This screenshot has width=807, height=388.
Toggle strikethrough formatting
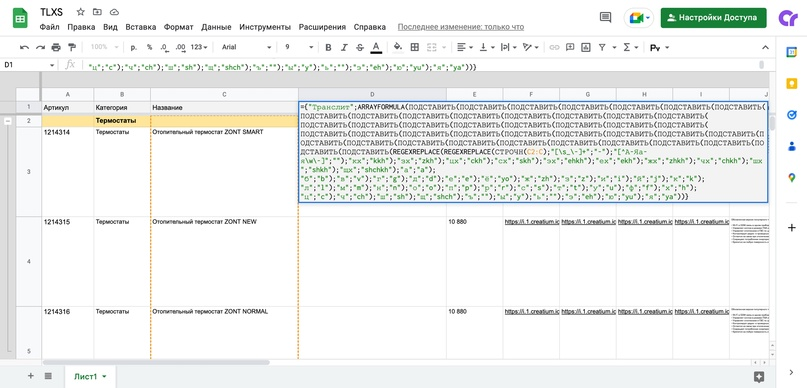click(360, 47)
